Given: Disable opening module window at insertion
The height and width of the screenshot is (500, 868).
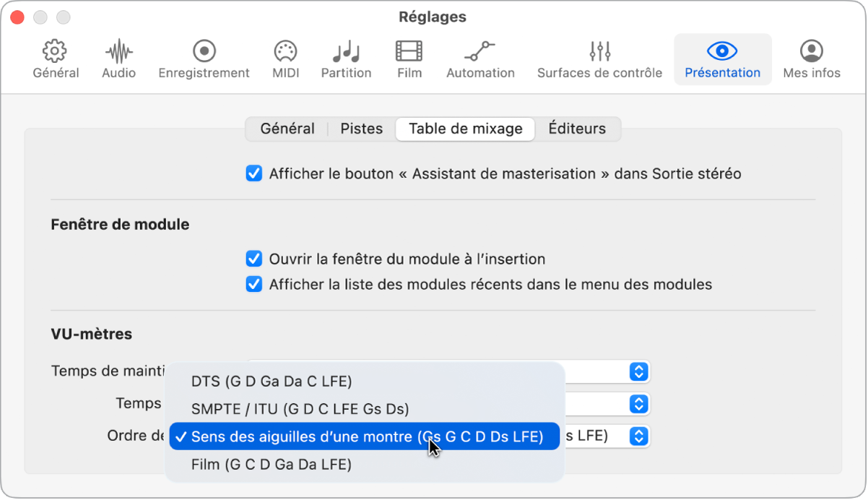Looking at the screenshot, I should coord(253,259).
